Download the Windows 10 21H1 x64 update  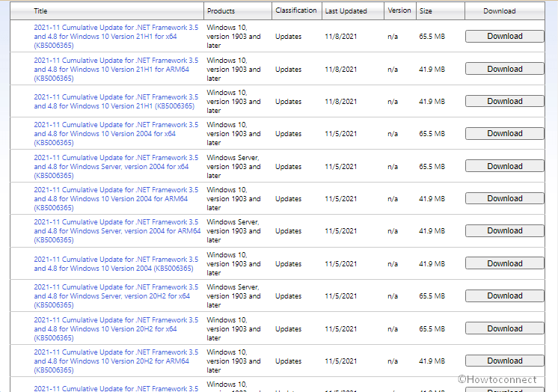504,36
